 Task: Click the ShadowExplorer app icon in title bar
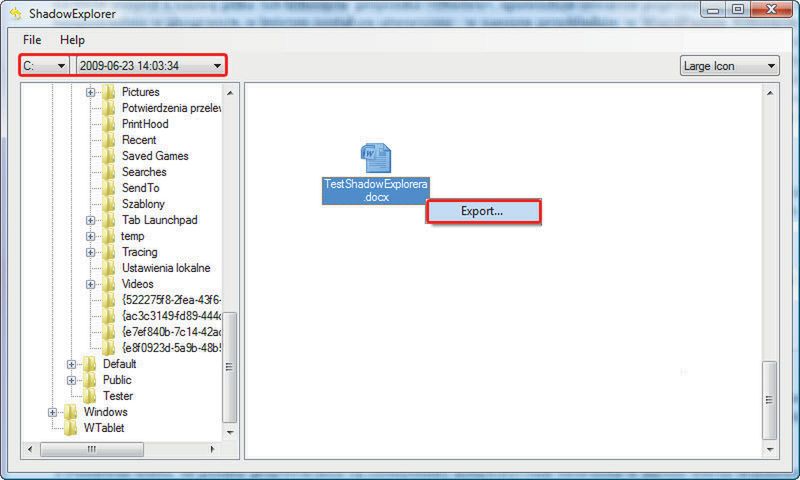[x=16, y=13]
